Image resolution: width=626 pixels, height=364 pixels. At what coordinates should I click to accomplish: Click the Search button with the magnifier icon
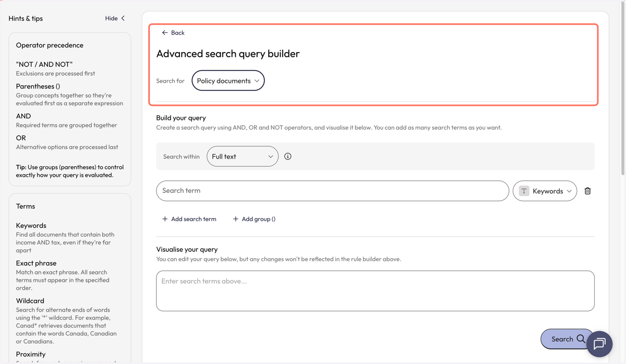point(567,339)
